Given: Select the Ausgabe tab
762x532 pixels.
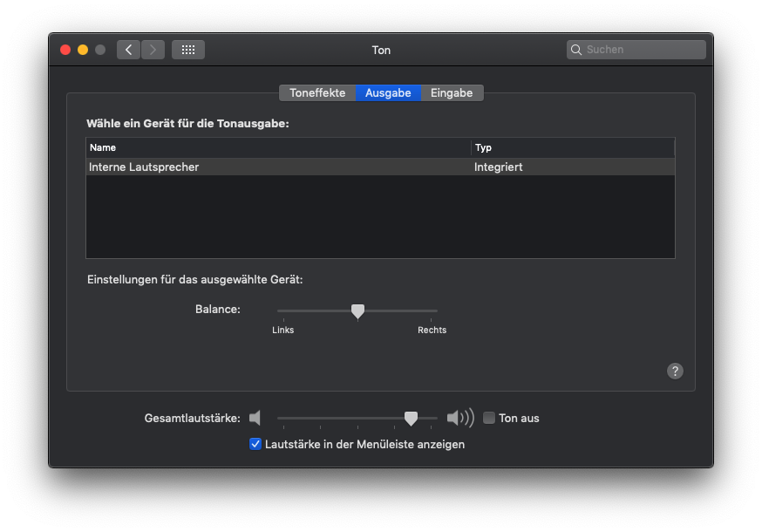Looking at the screenshot, I should (388, 92).
